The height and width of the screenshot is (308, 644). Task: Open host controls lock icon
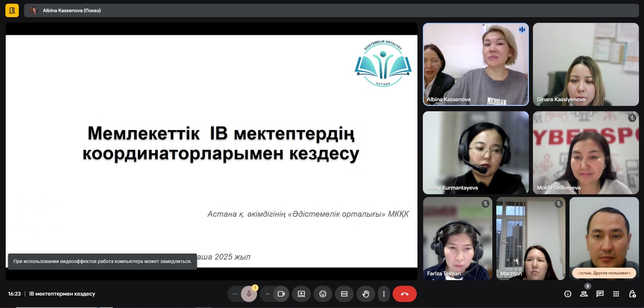tap(632, 294)
